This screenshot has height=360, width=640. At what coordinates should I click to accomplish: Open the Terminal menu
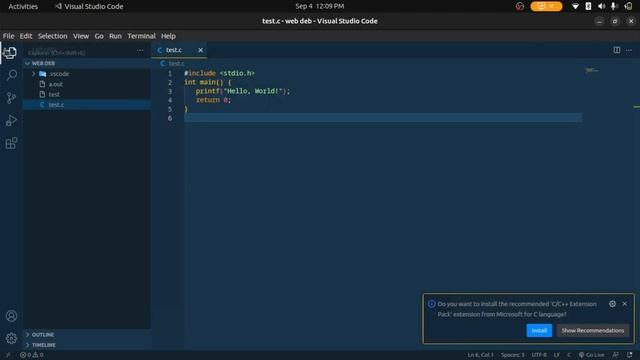tap(141, 36)
